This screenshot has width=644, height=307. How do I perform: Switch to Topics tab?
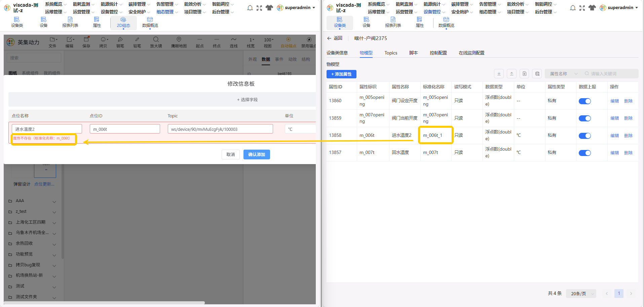tap(391, 53)
